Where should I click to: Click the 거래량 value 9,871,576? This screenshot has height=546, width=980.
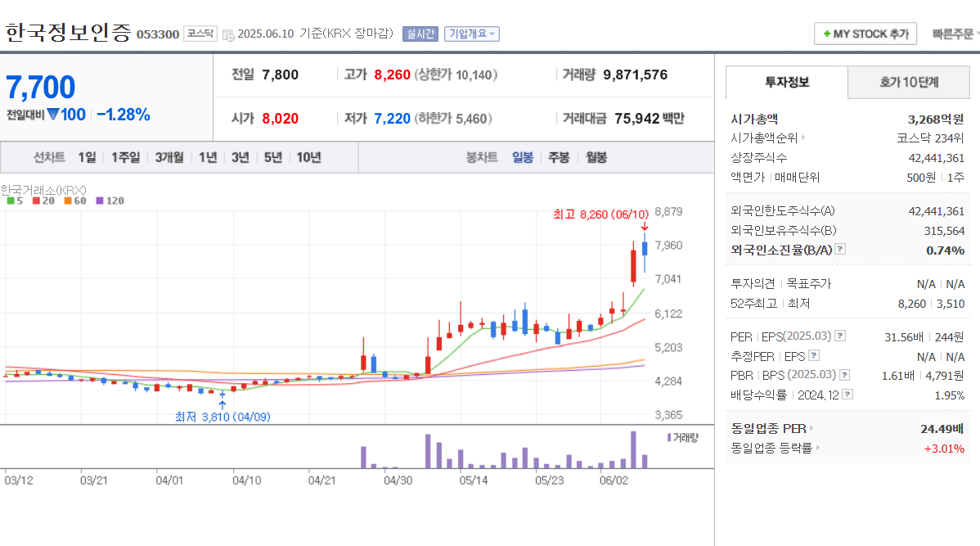pyautogui.click(x=635, y=75)
